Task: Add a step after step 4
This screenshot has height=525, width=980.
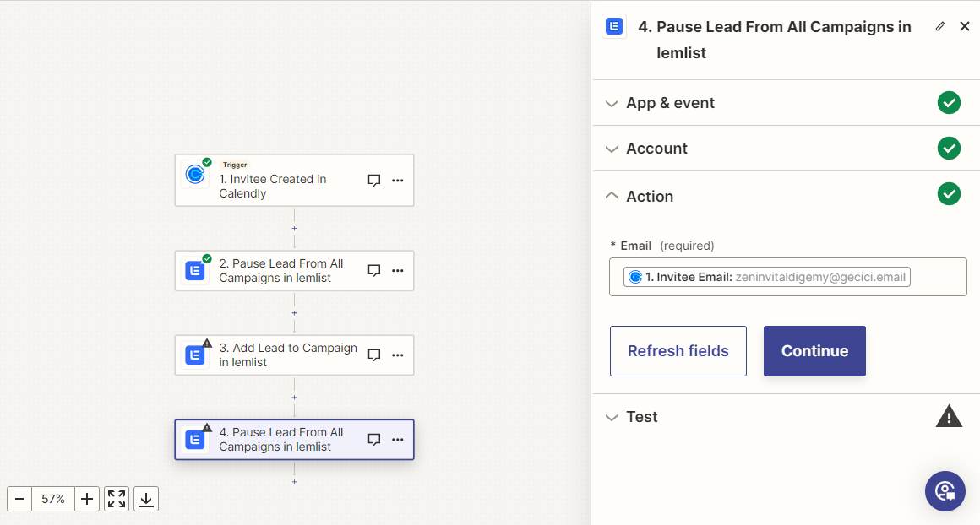Action: (294, 482)
